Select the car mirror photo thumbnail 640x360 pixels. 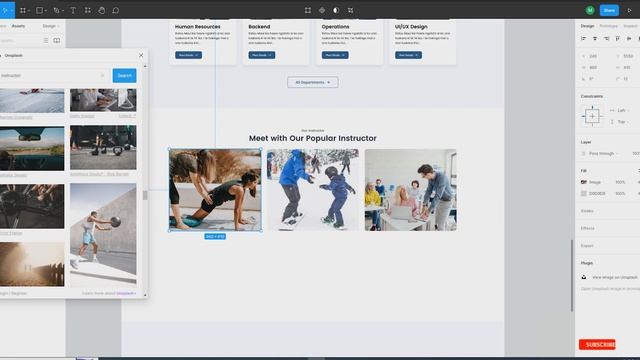point(32,149)
